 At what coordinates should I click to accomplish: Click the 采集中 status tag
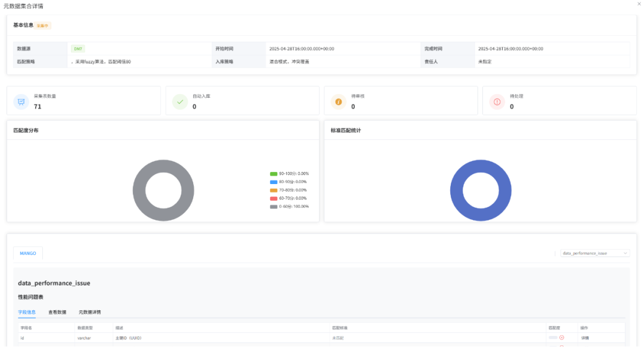[x=42, y=26]
